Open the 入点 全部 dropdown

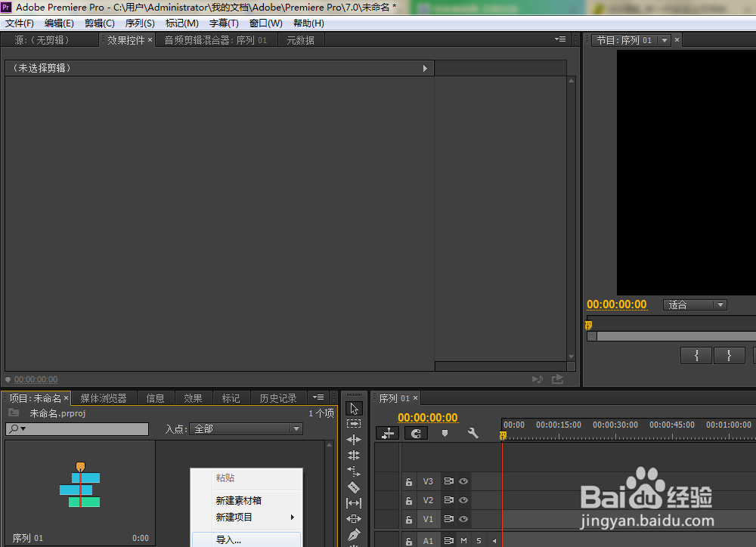click(x=246, y=428)
